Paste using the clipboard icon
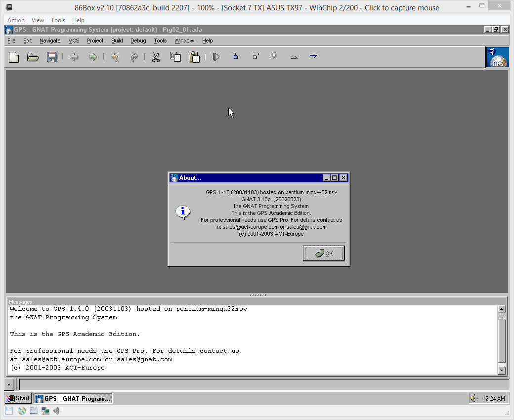The width and height of the screenshot is (514, 420). [x=194, y=57]
